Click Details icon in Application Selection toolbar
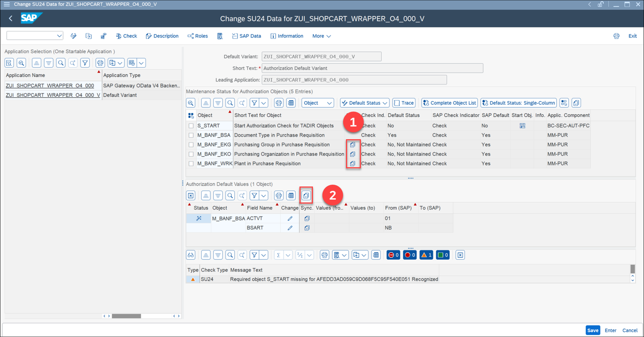Viewport: 644px width, 337px height. point(9,63)
